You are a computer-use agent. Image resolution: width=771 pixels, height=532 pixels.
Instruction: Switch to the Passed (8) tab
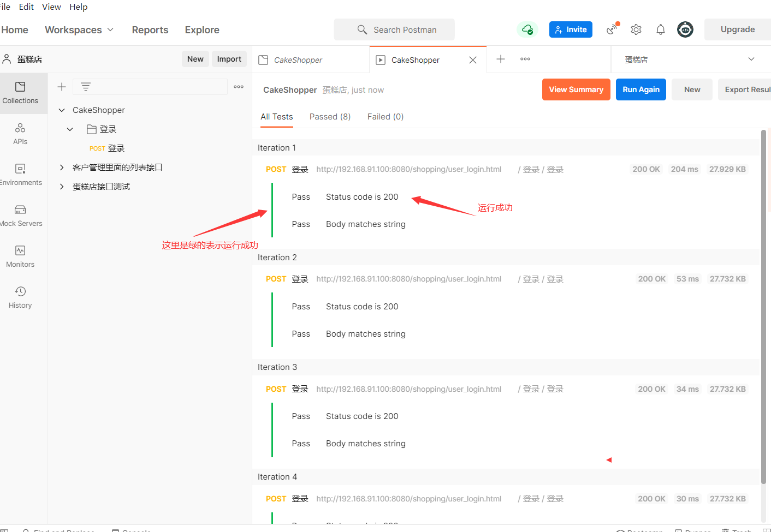click(330, 117)
